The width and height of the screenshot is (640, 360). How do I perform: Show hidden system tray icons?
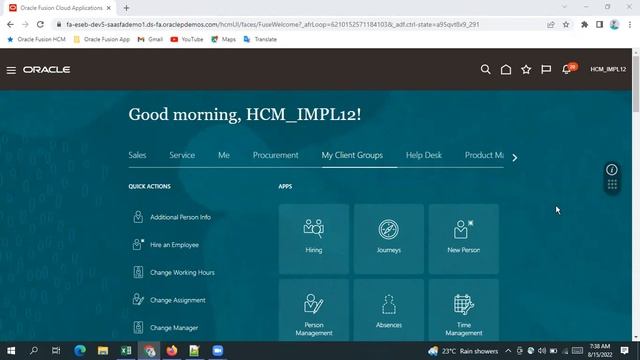[508, 351]
